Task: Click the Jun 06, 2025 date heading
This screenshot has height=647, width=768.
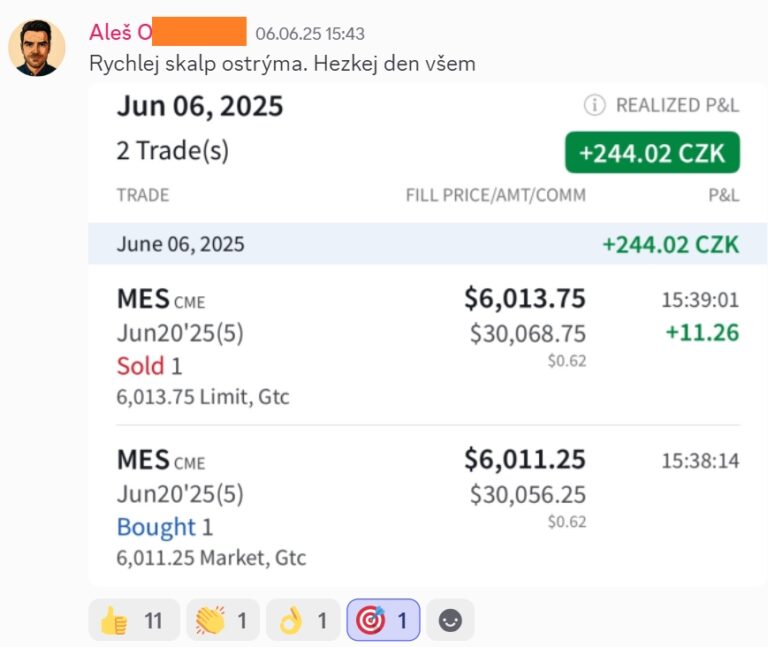Action: click(x=200, y=106)
